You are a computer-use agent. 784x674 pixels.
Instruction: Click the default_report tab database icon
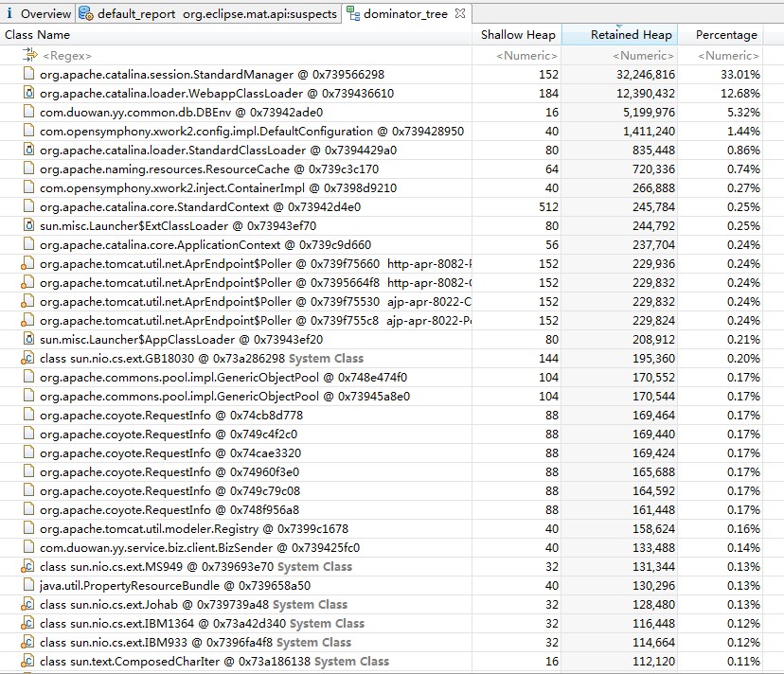click(x=86, y=13)
